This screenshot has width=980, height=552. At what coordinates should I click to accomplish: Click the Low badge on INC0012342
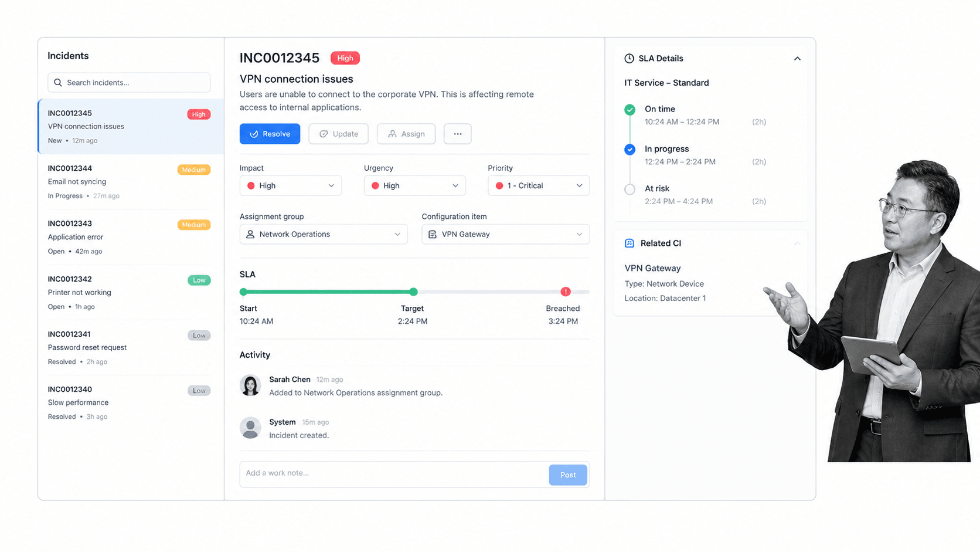[199, 280]
